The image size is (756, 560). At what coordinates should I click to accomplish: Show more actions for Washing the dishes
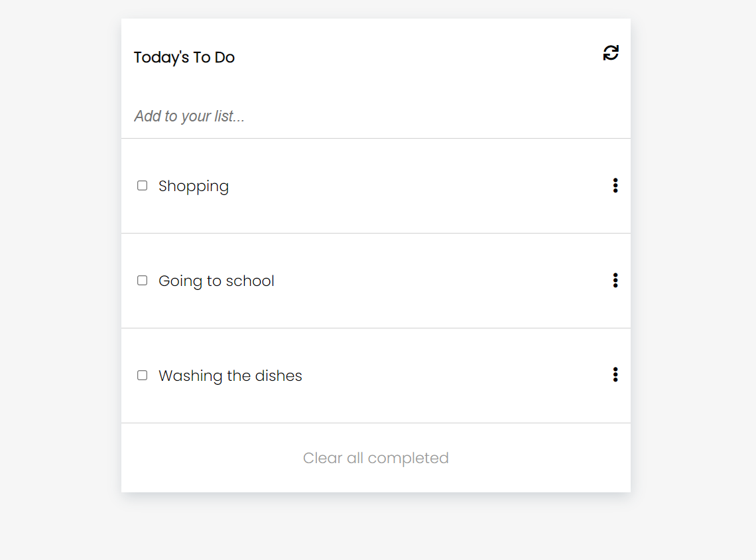(615, 376)
